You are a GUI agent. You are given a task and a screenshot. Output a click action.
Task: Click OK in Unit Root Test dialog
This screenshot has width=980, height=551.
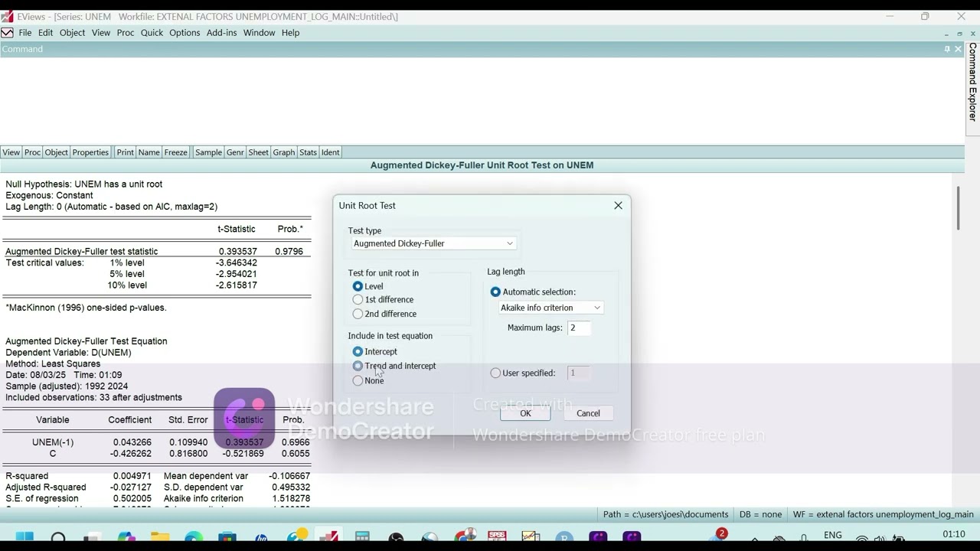[525, 413]
